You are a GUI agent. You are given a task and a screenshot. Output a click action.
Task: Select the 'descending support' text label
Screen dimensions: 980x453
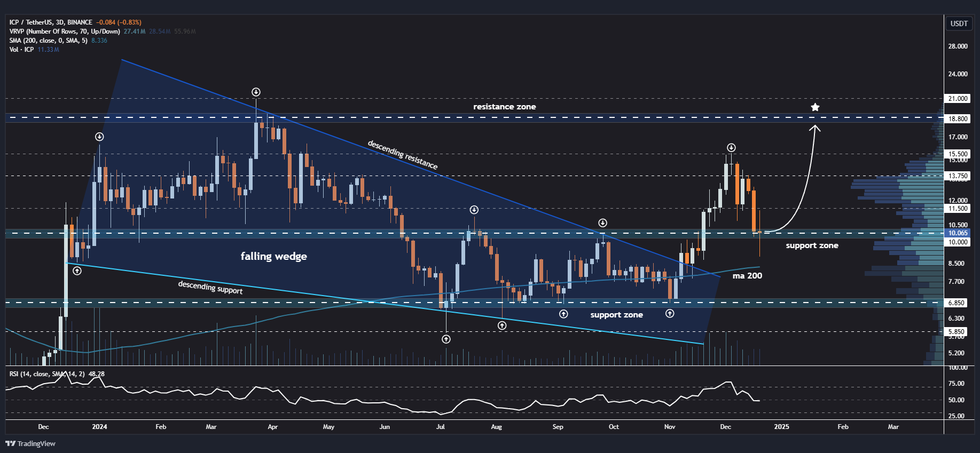(x=210, y=287)
